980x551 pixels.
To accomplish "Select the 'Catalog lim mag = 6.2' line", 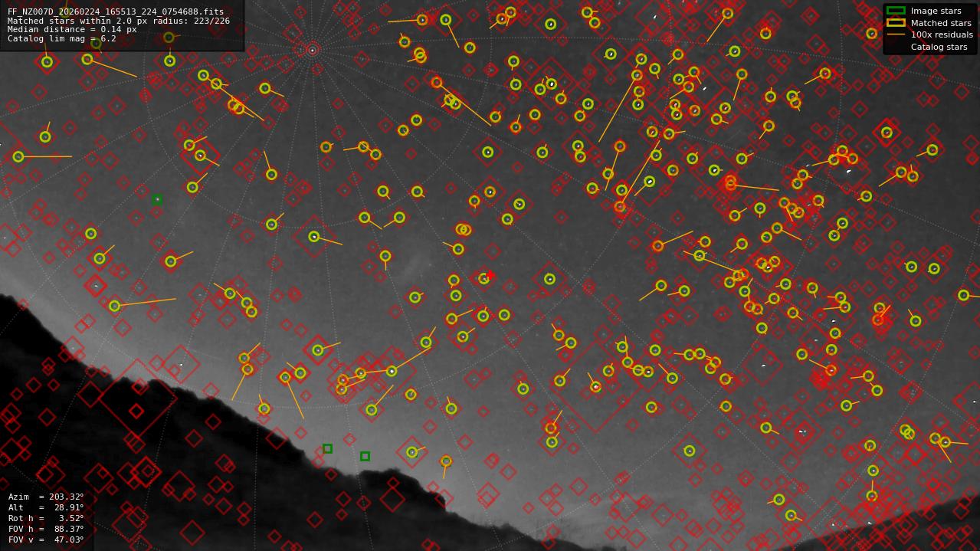I will click(62, 38).
